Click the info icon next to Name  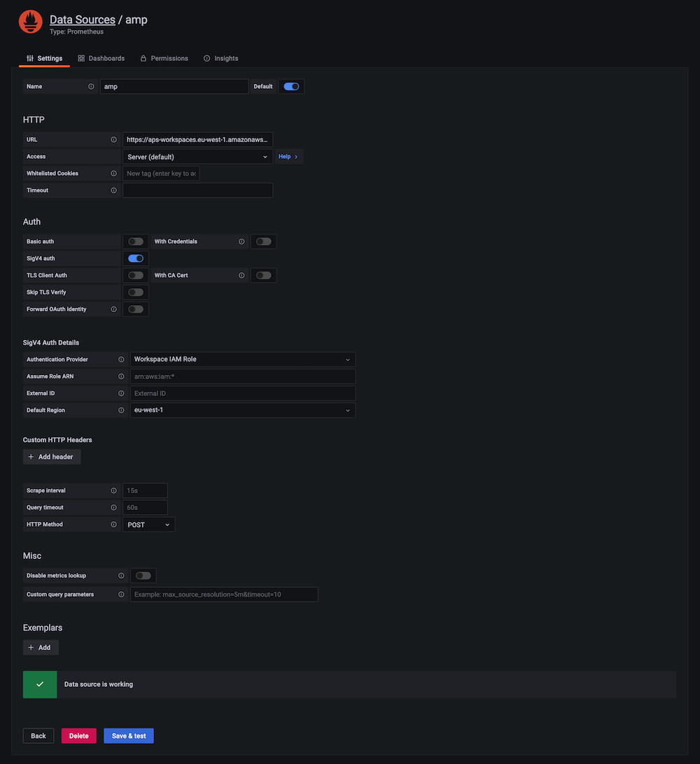pyautogui.click(x=91, y=86)
